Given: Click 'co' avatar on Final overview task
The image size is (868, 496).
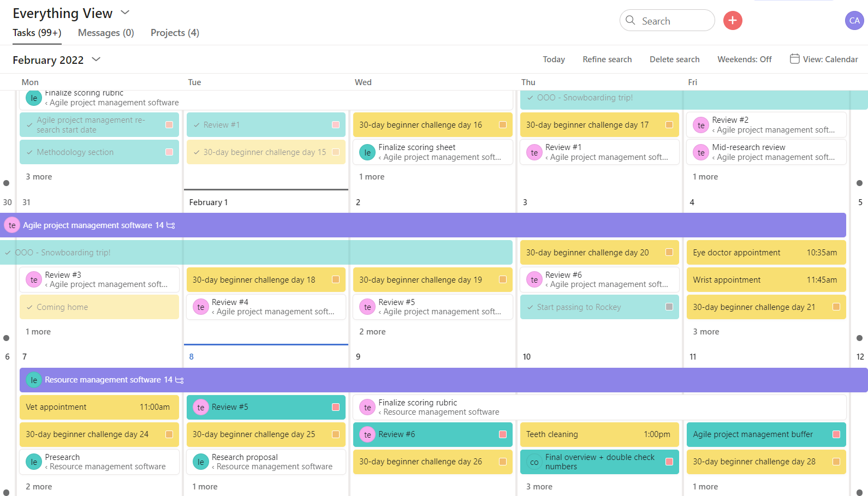Looking at the screenshot, I should (534, 462).
